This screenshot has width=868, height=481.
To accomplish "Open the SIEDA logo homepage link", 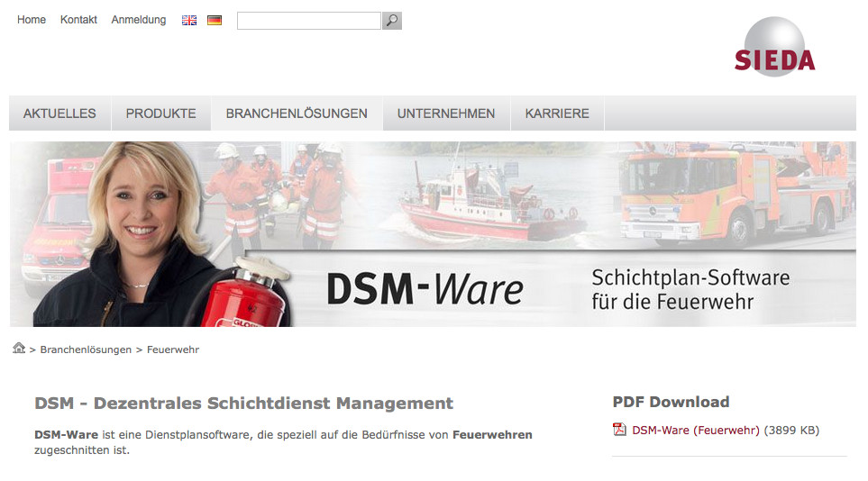I will point(774,47).
